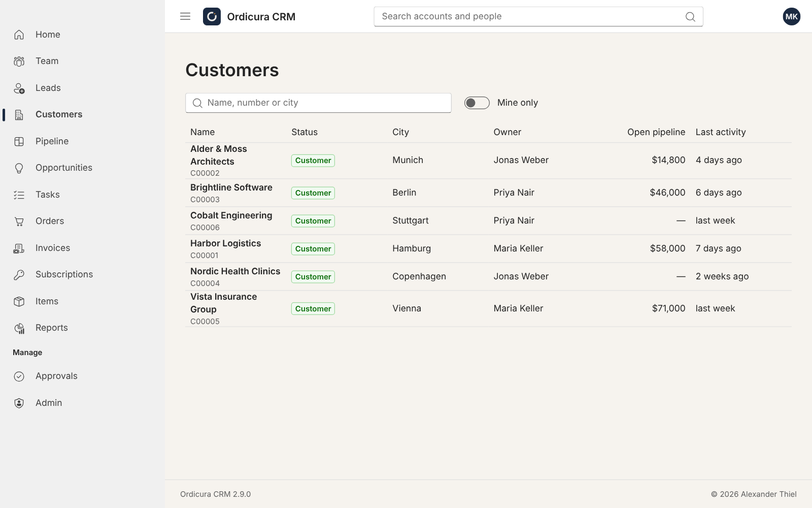812x508 pixels.
Task: Go to the Opportunities menu label
Action: click(64, 168)
